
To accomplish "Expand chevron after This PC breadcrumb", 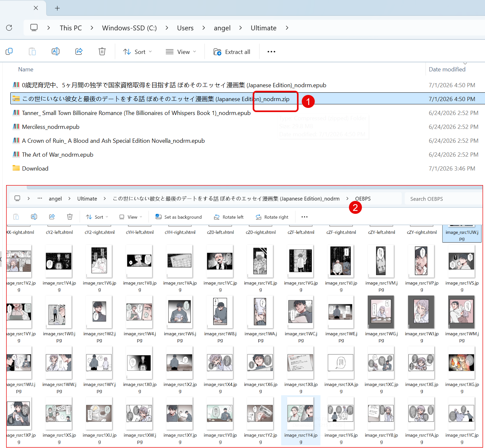I will [92, 28].
